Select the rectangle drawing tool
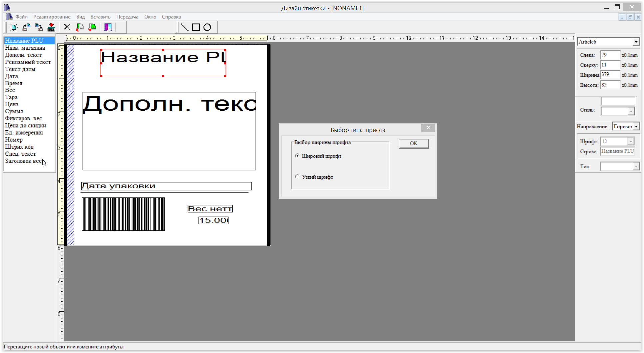644x353 pixels. click(196, 27)
